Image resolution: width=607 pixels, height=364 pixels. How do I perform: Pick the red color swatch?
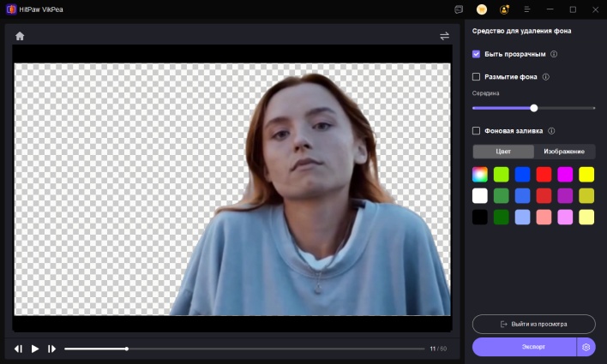(544, 174)
